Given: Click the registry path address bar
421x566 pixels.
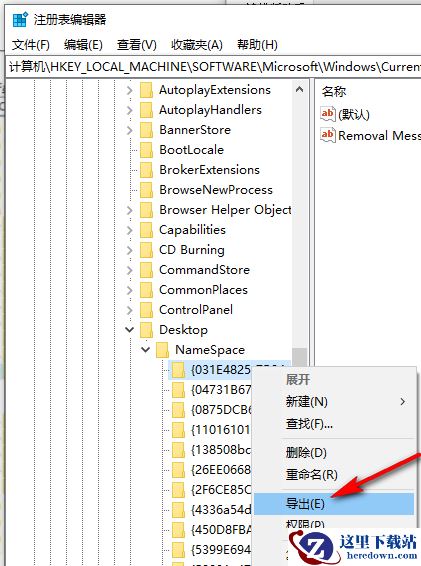Looking at the screenshot, I should [213, 67].
